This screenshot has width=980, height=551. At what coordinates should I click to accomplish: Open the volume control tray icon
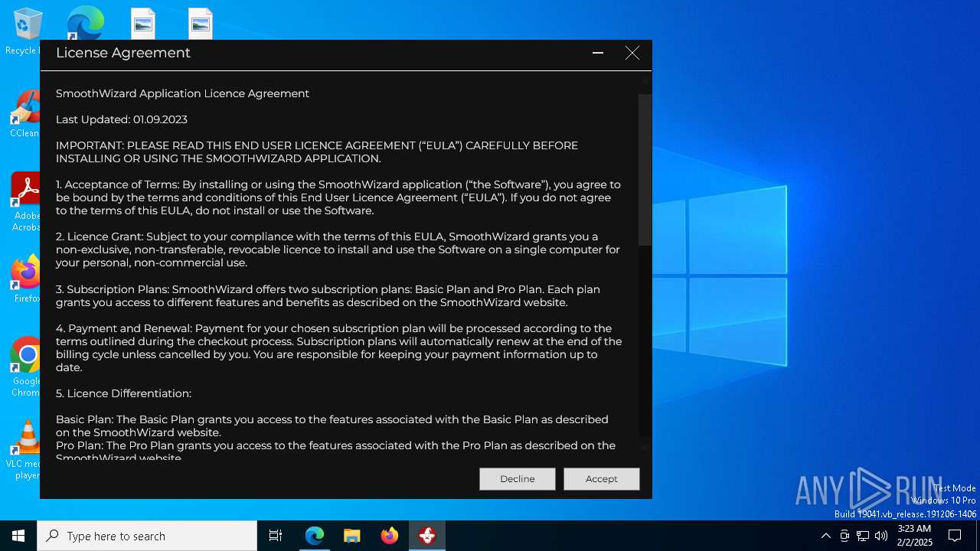pyautogui.click(x=881, y=536)
